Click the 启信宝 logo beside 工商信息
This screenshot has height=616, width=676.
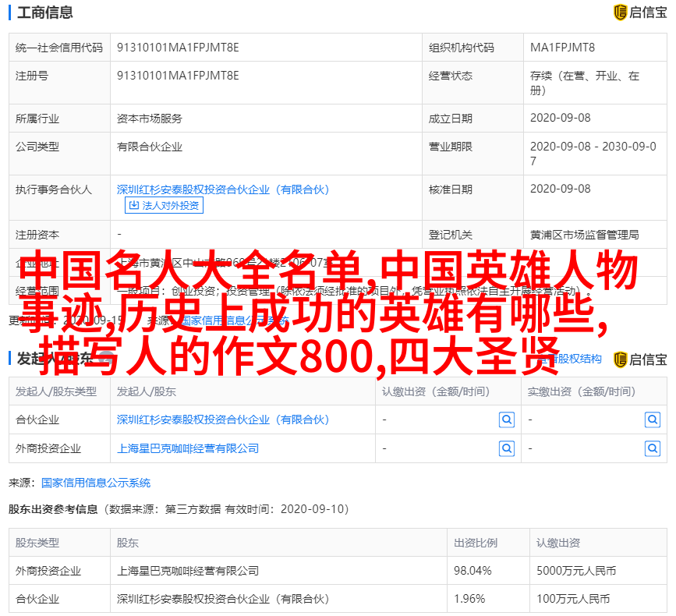tap(640, 12)
